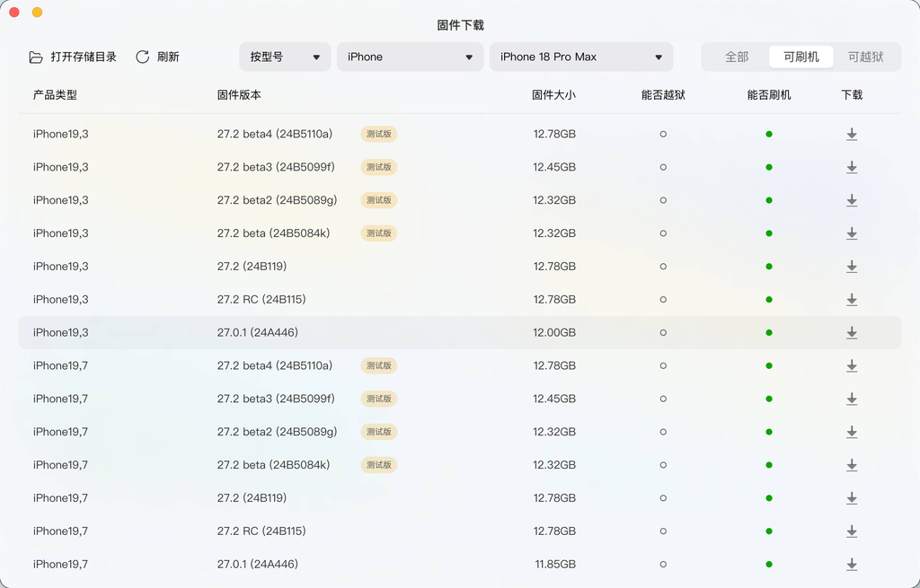
Task: Click the refresh 刷新 button
Action: [x=157, y=57]
